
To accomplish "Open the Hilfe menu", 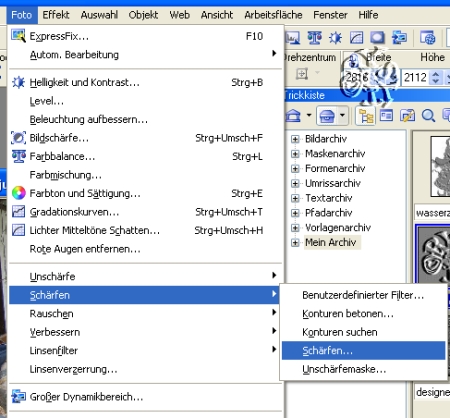I will pos(368,15).
